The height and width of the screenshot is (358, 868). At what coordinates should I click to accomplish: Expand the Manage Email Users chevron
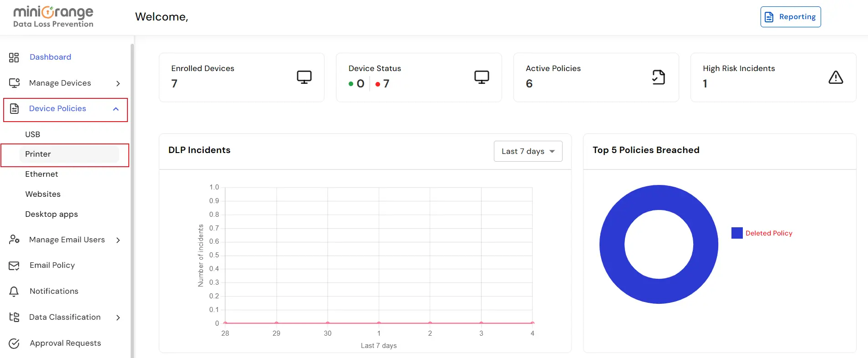coord(118,240)
